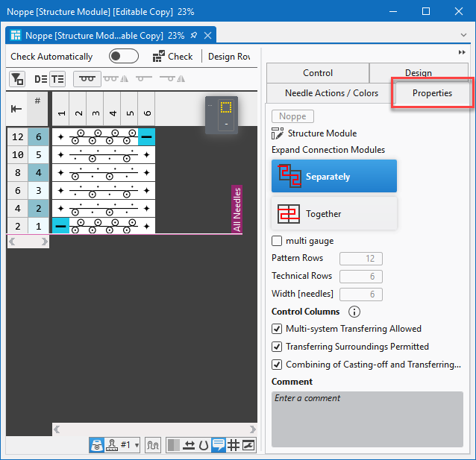Open the #1 stamp dropdown arrow

[137, 445]
